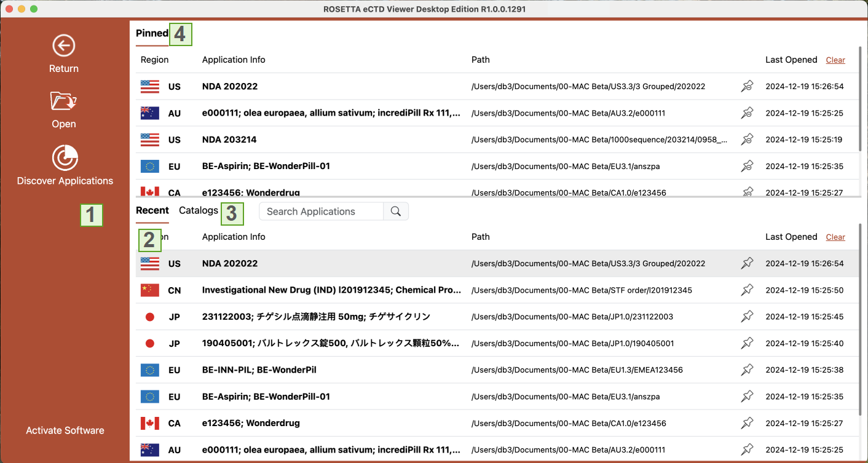This screenshot has width=868, height=463.
Task: Clear the Pinned list's Last Opened entries
Action: click(835, 60)
